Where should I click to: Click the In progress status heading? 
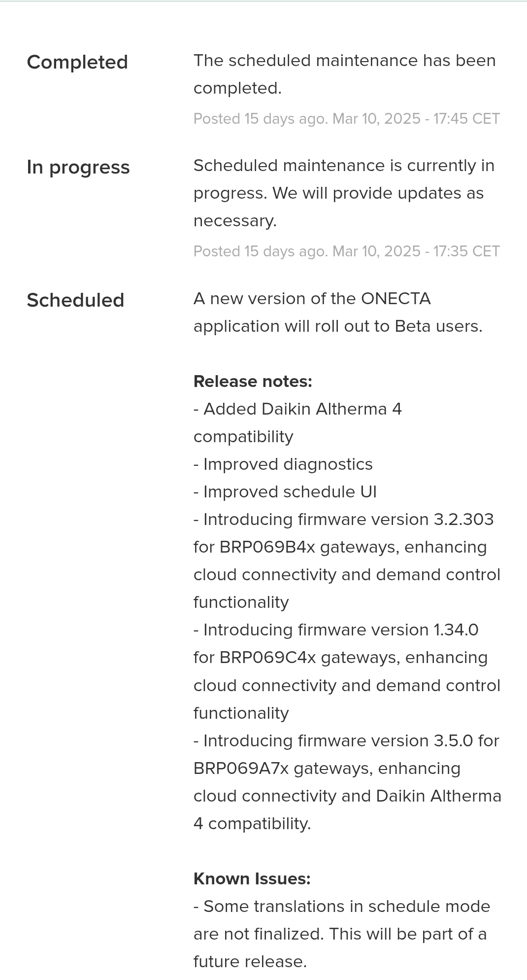pyautogui.click(x=78, y=168)
